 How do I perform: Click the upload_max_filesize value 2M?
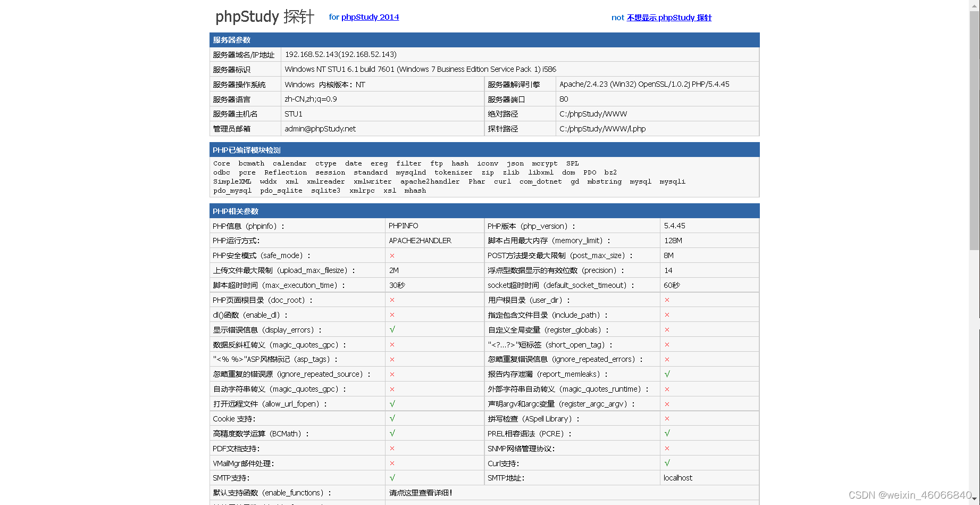click(394, 270)
